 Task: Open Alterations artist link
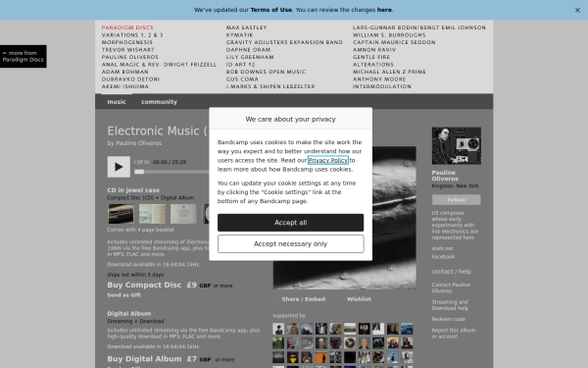coord(372,64)
